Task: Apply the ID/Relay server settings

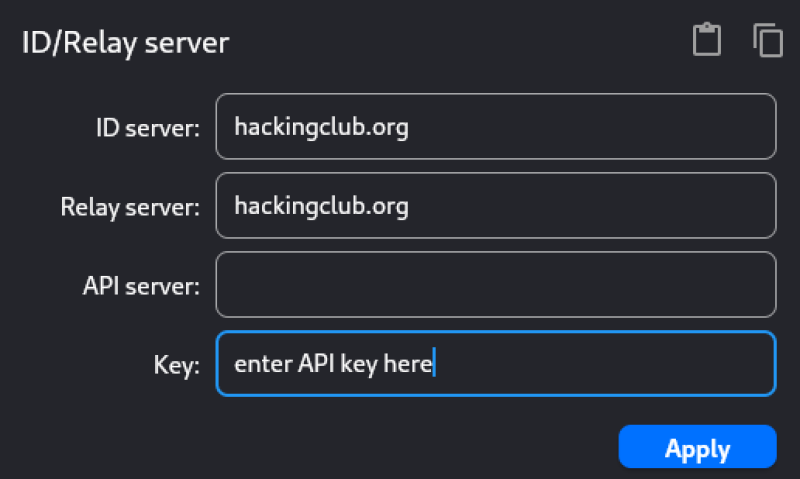Action: [x=697, y=447]
